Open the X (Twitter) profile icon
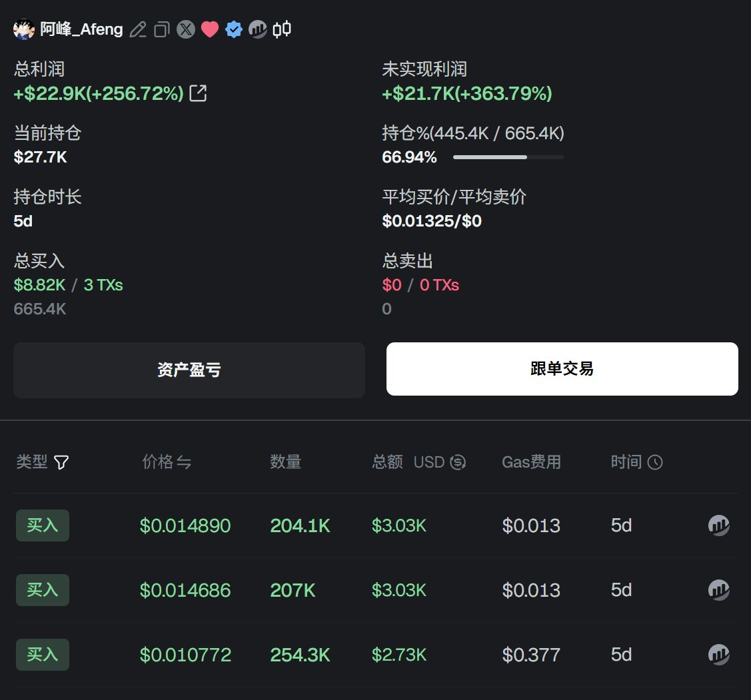The width and height of the screenshot is (751, 700). tap(186, 29)
